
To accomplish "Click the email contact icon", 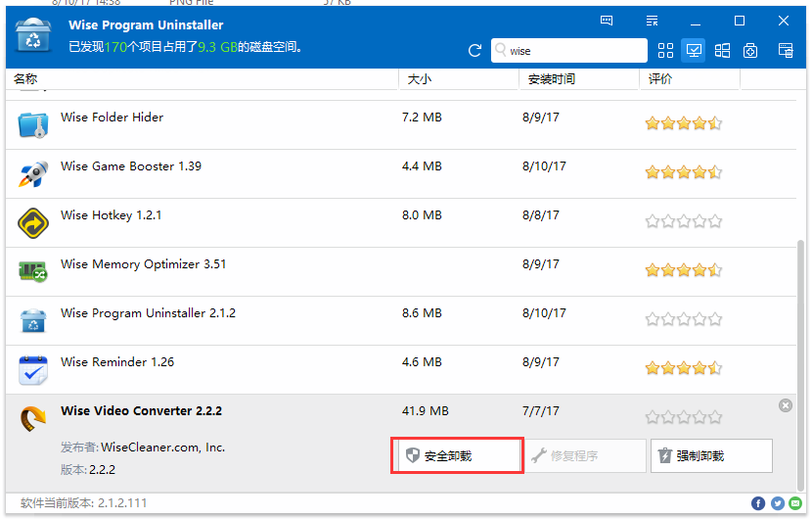I will (x=795, y=503).
